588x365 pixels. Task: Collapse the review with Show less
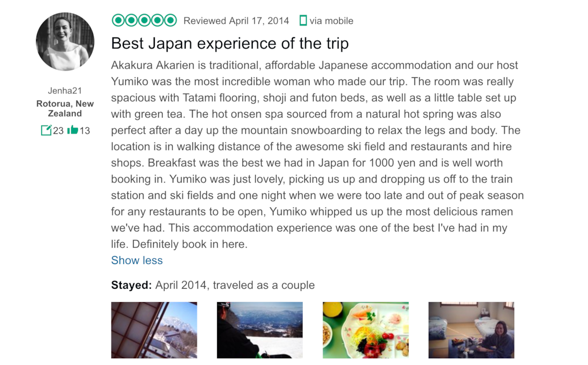[137, 260]
